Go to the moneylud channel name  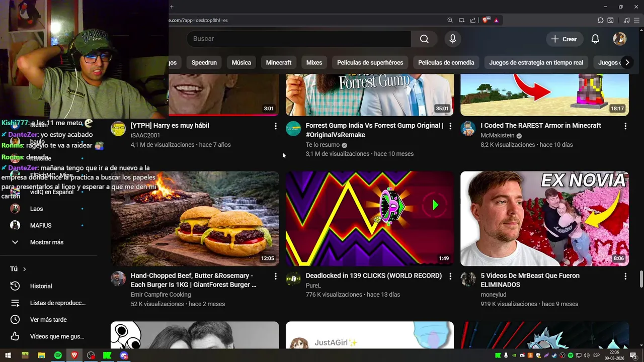[x=494, y=295]
